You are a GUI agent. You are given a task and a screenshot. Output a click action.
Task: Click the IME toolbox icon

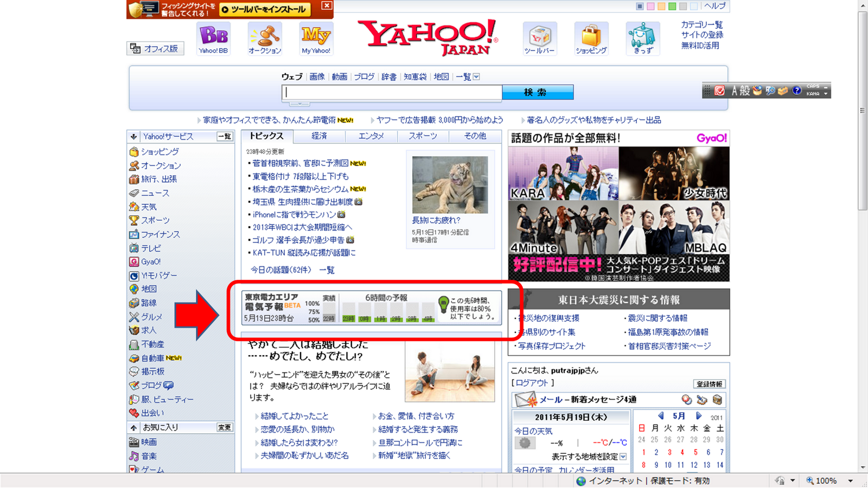tap(783, 91)
